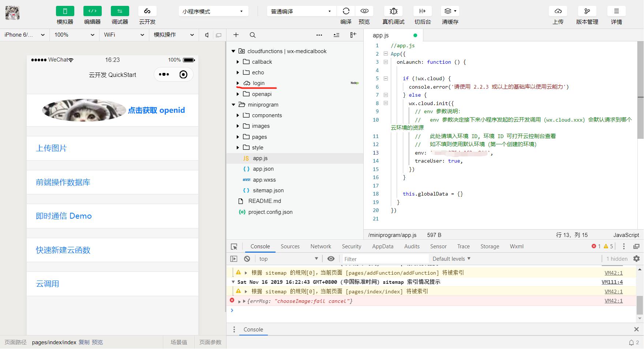Screen dimensions: 644x349
Task: Open the mini program mode dropdown
Action: [213, 11]
